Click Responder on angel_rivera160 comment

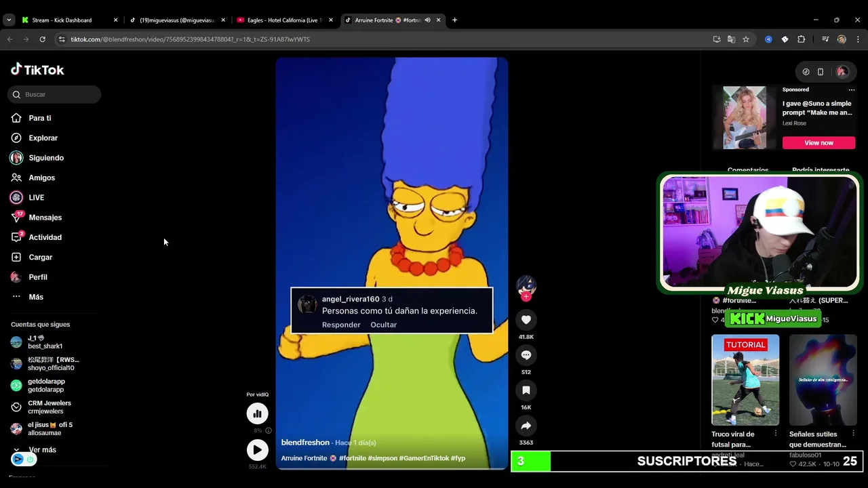[341, 325]
